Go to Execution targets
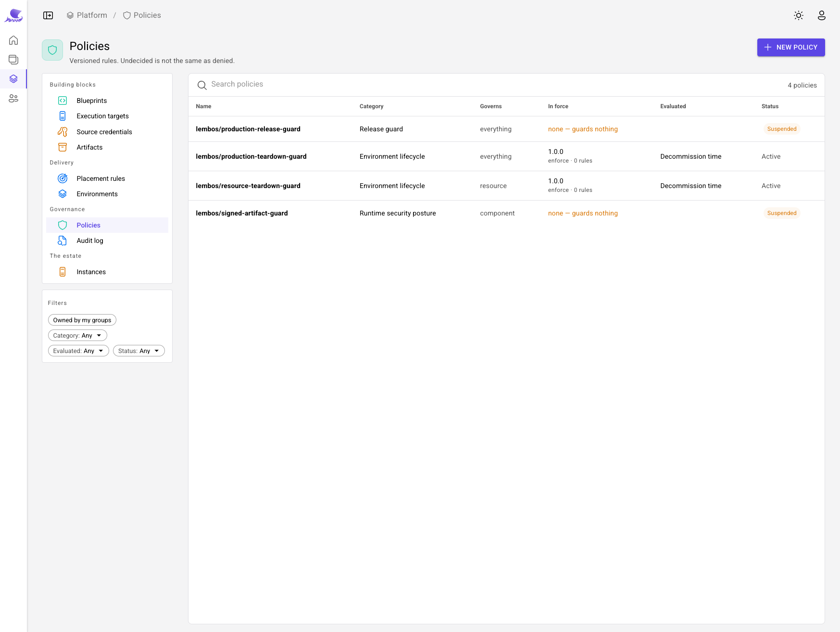Viewport: 840px width, 632px height. (107, 116)
